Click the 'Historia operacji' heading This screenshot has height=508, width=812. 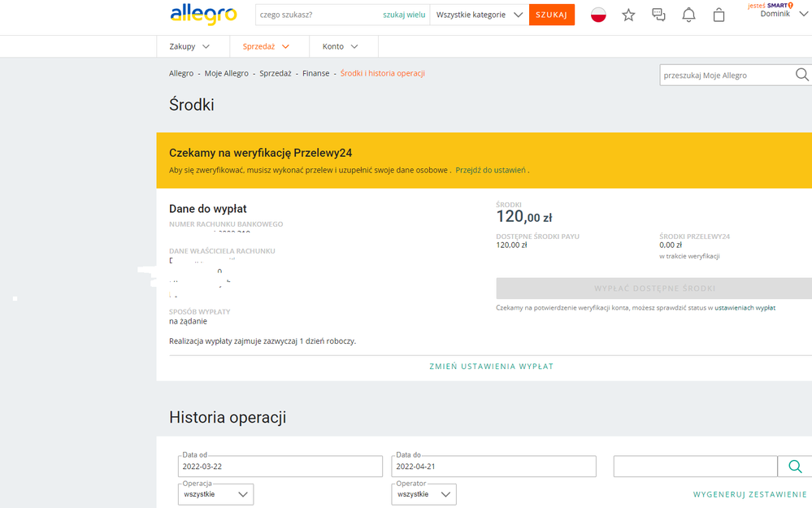(x=228, y=418)
